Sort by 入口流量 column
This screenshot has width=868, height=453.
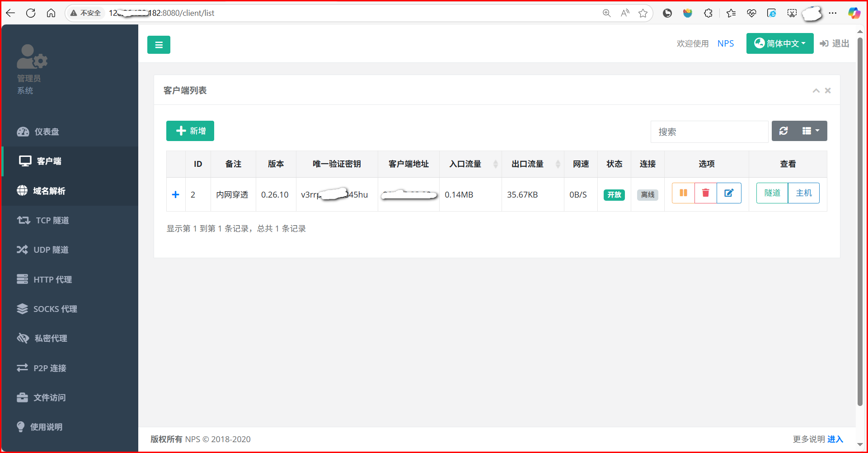(x=470, y=164)
